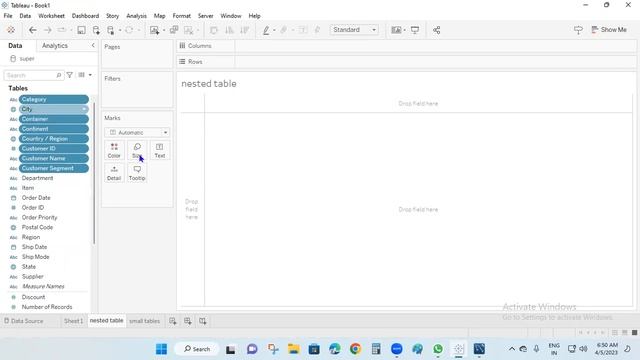The image size is (640, 360).
Task: Select the Discount measure
Action: pos(33,297)
